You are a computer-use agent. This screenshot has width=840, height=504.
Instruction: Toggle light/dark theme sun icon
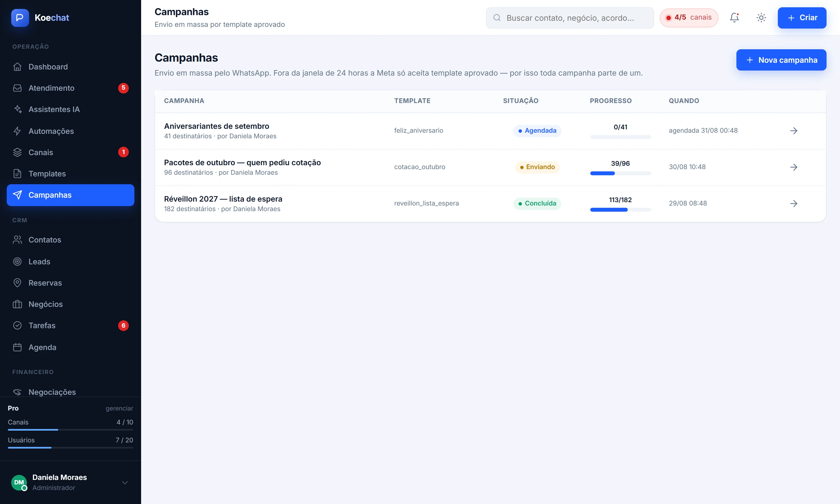(x=761, y=18)
